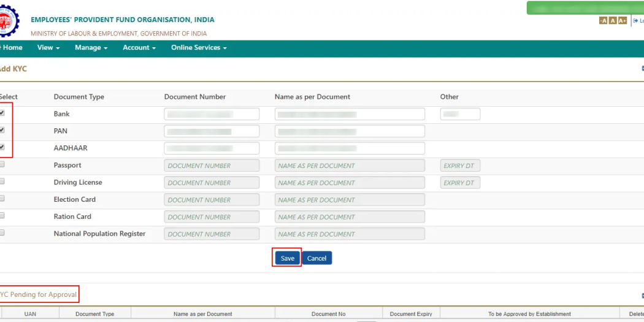Screen dimensions: 644x322
Task: Go to the Home menu item
Action: (x=12, y=48)
